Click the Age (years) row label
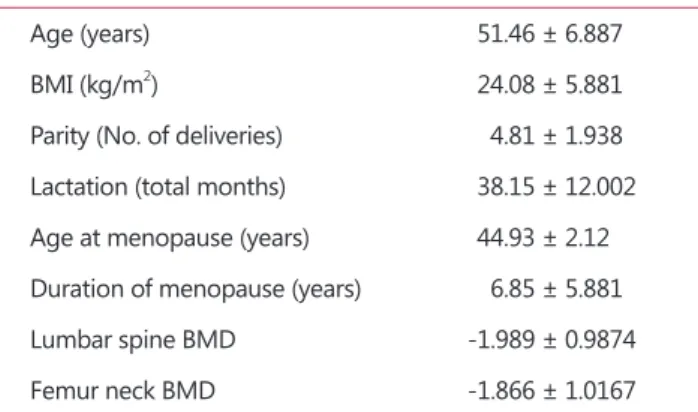698x412 pixels. click(90, 34)
